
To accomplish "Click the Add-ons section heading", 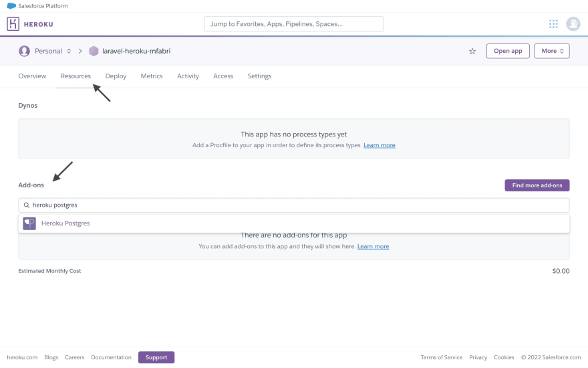I will (31, 185).
